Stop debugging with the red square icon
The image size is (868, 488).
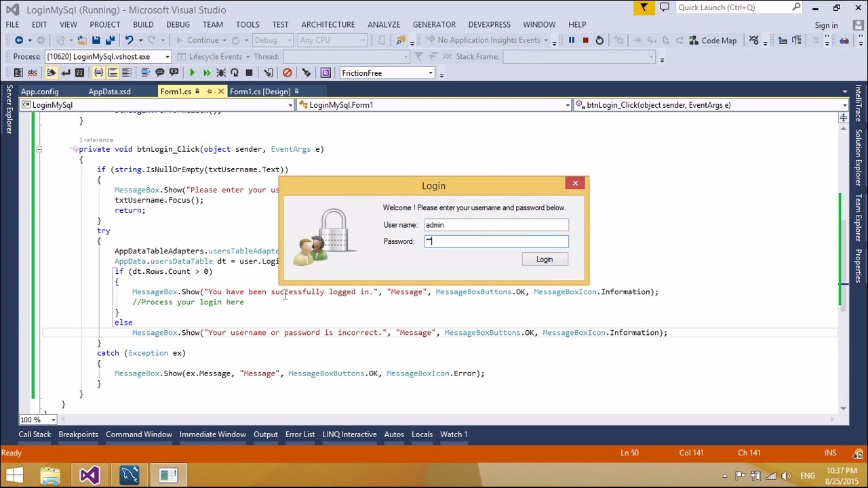click(585, 41)
